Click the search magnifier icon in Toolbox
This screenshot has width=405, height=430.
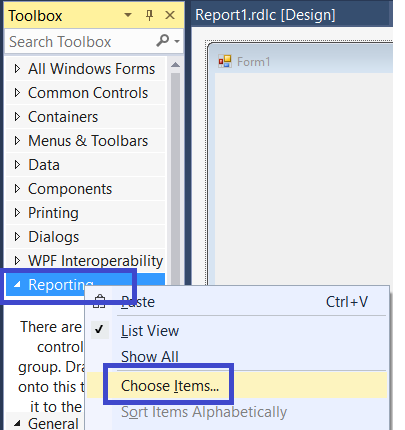click(163, 41)
